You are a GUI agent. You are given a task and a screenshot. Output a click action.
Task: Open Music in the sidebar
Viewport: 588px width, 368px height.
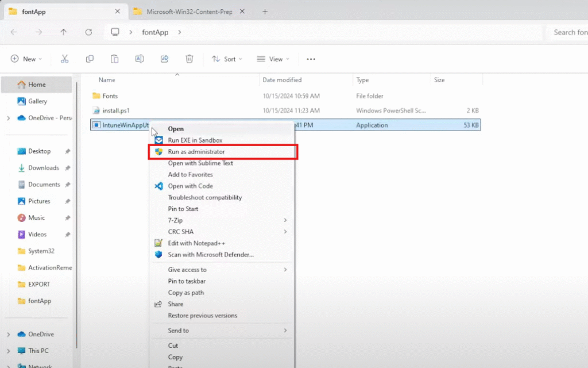click(37, 218)
